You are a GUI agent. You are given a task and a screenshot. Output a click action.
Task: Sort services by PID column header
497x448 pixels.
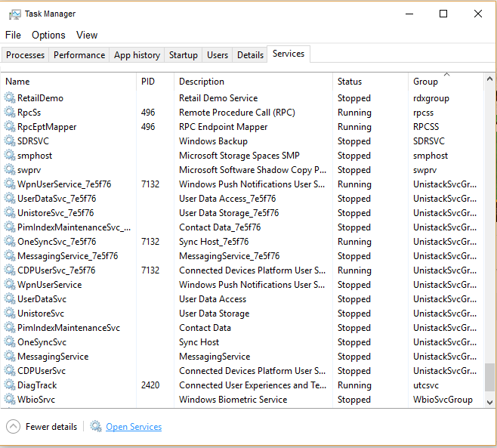156,82
